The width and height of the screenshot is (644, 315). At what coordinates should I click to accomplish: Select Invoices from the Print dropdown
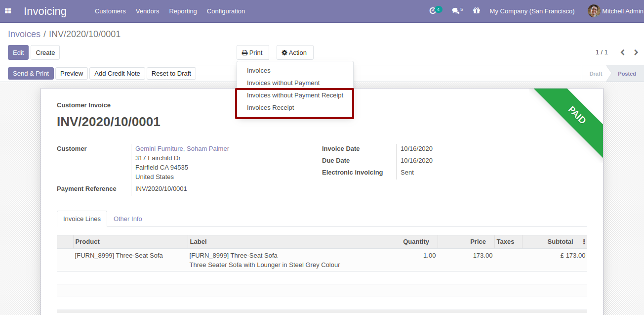[258, 70]
